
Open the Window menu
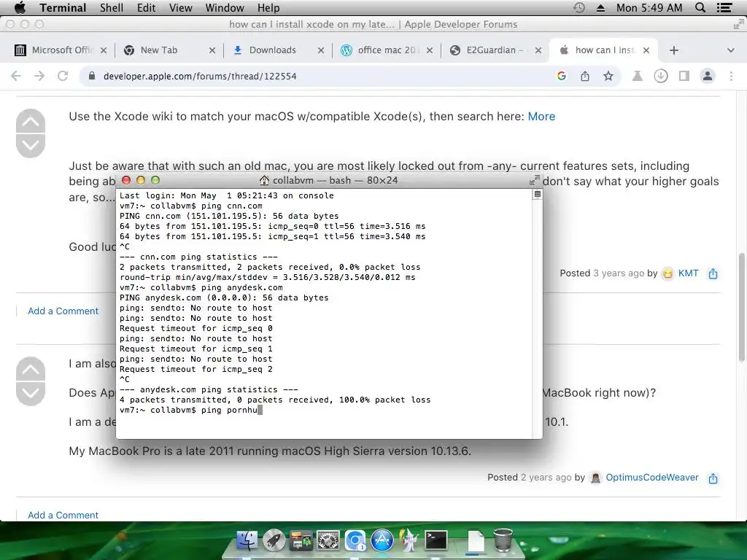[225, 7]
